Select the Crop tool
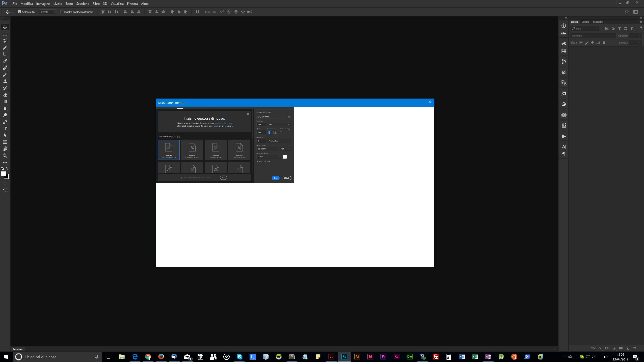The width and height of the screenshot is (644, 362). pos(5,54)
